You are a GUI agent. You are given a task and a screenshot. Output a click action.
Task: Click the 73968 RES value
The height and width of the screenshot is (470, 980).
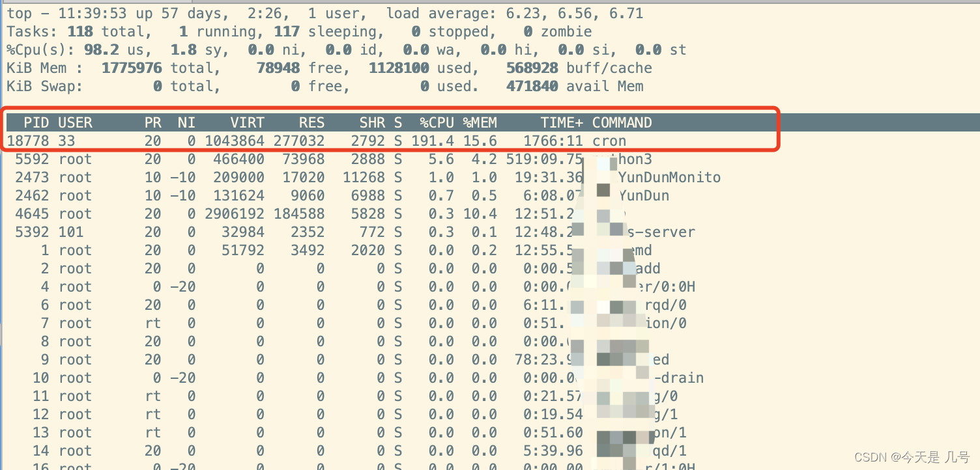click(x=303, y=159)
